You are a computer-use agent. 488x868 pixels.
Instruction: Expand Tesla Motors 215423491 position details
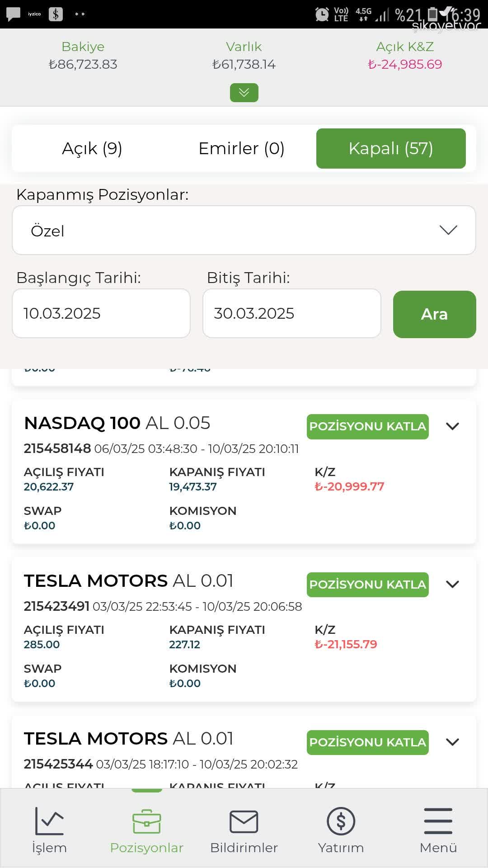tap(452, 584)
